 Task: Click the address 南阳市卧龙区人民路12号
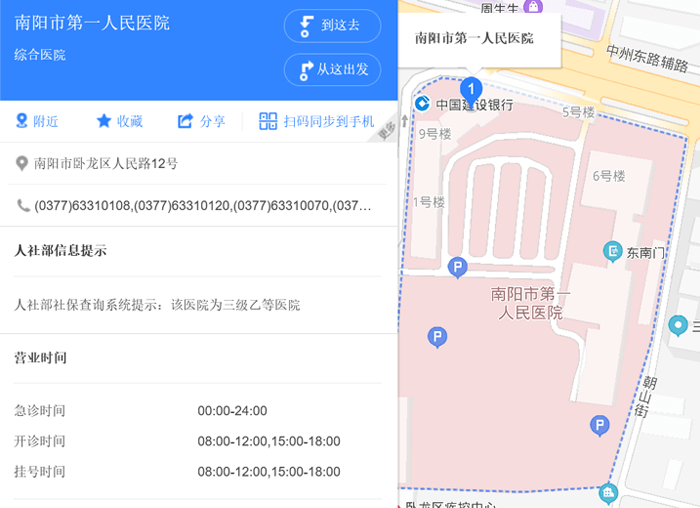pos(106,164)
